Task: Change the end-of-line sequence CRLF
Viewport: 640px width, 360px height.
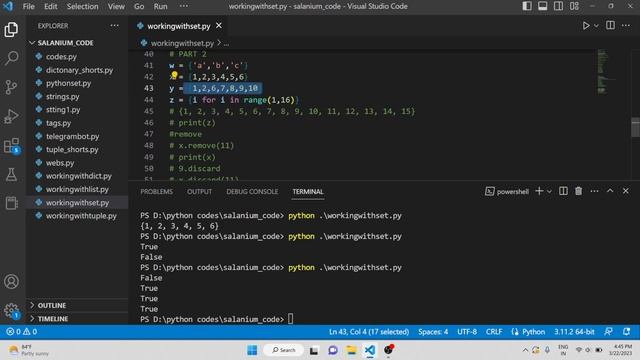Action: click(x=494, y=332)
